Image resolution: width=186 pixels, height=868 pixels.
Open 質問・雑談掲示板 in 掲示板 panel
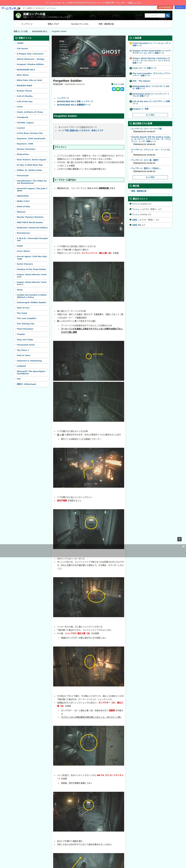click(139, 191)
